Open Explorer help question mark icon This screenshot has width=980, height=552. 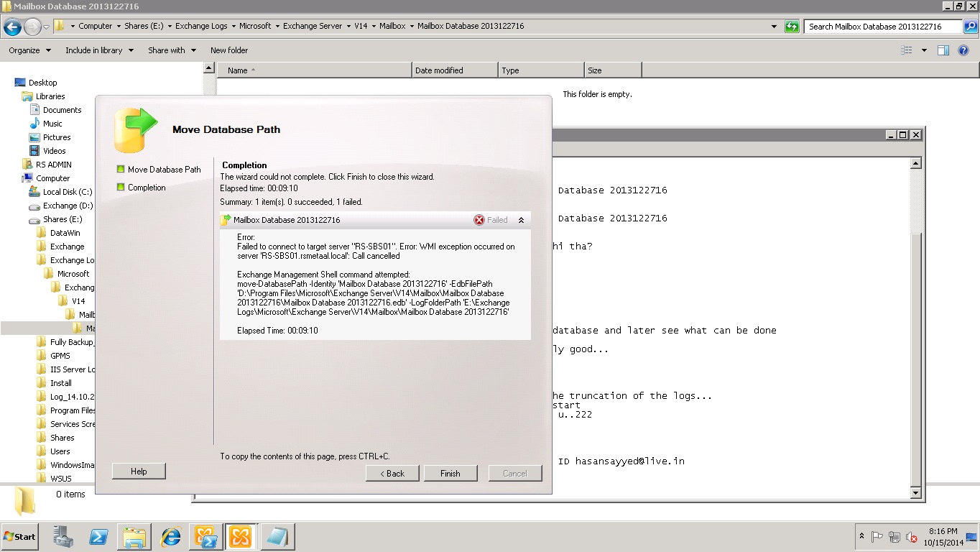tap(964, 50)
